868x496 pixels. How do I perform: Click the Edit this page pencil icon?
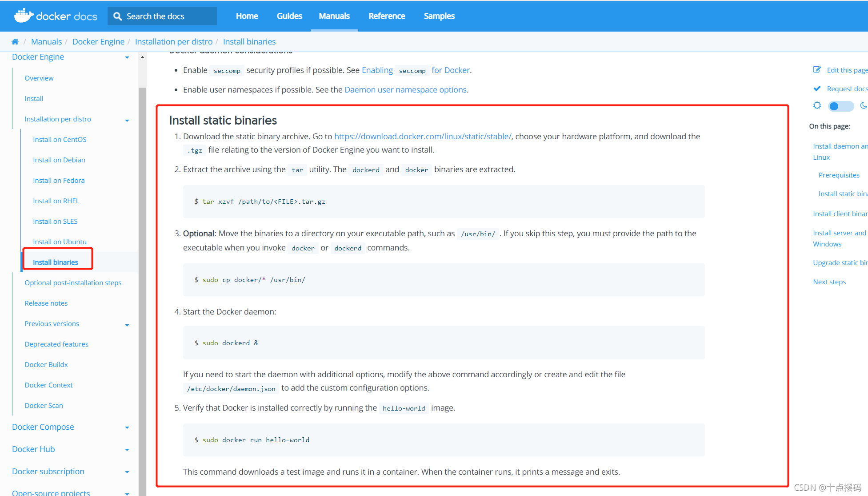coord(817,69)
